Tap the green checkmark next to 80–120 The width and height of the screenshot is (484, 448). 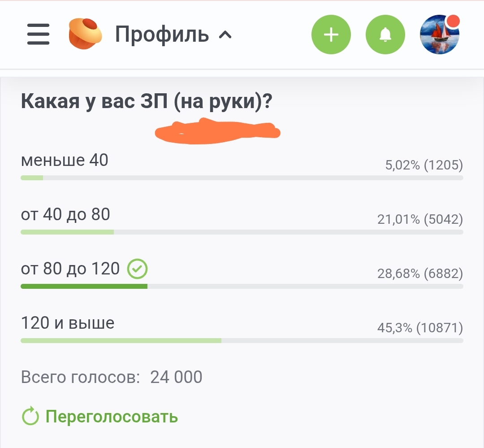[x=138, y=269]
